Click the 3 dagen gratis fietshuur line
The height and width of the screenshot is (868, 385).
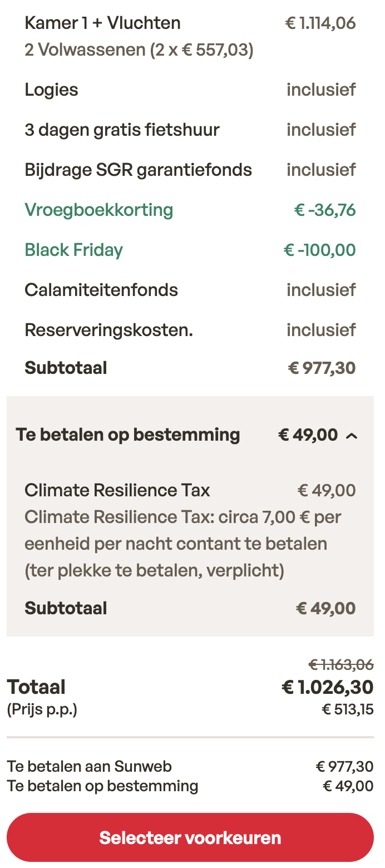pyautogui.click(x=122, y=129)
